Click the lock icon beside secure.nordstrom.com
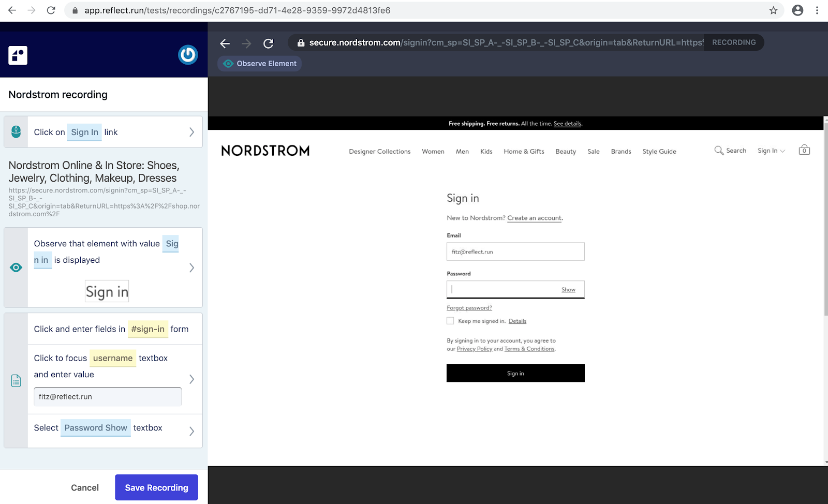The height and width of the screenshot is (504, 828). click(301, 42)
